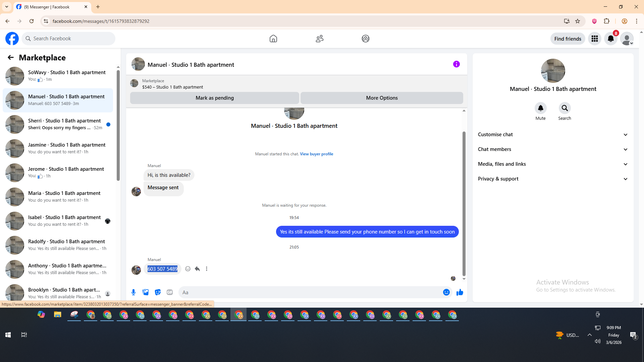The width and height of the screenshot is (644, 362).
Task: Open Groups icon in top navigation
Action: pos(366,39)
